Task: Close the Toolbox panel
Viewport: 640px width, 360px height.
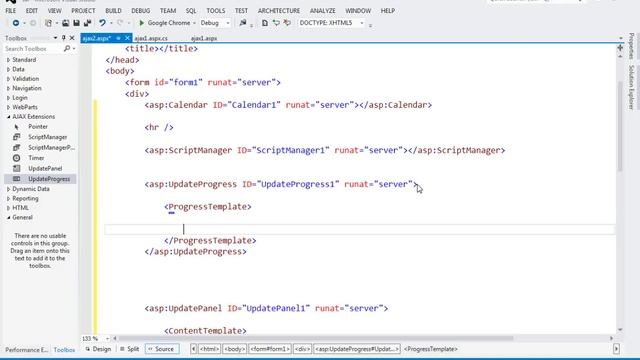Action: point(72,38)
